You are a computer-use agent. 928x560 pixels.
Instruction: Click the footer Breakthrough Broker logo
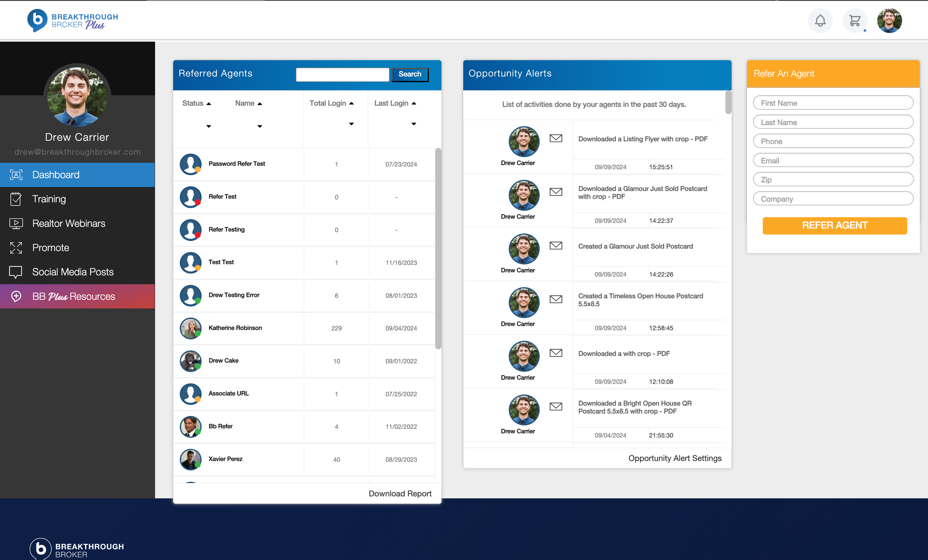click(76, 549)
